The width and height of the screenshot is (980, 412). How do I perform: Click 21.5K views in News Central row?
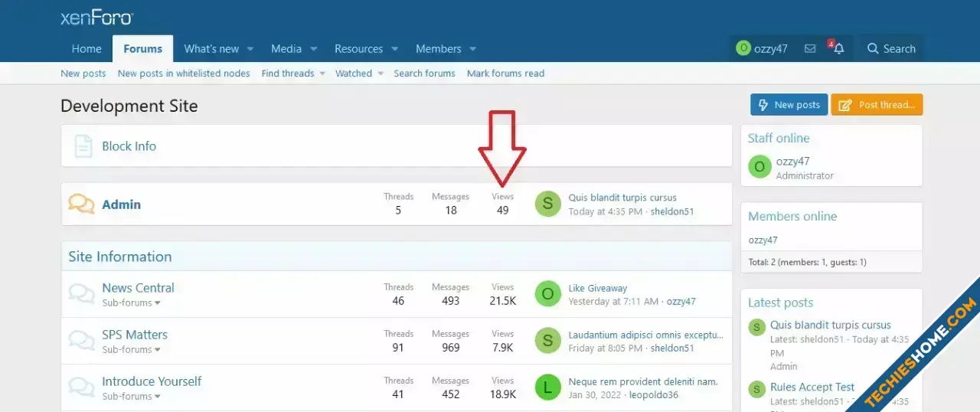pos(502,301)
